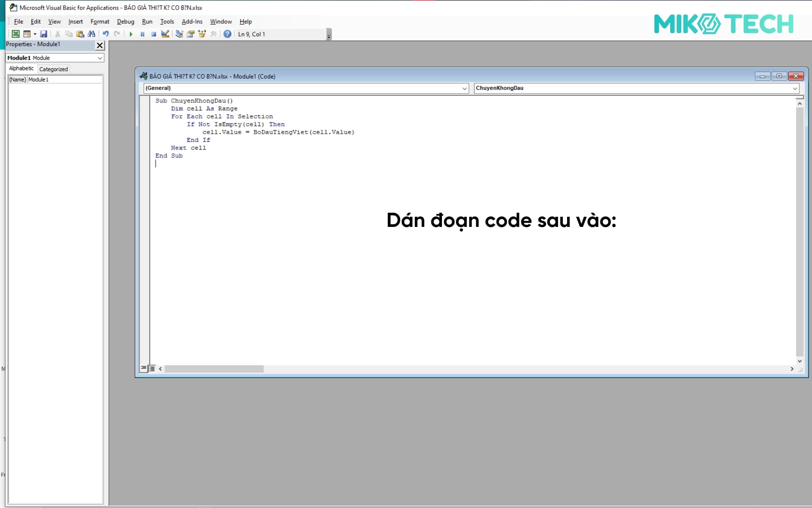Open Visual Basic Help icon
Viewport: 812px width, 508px height.
(228, 34)
